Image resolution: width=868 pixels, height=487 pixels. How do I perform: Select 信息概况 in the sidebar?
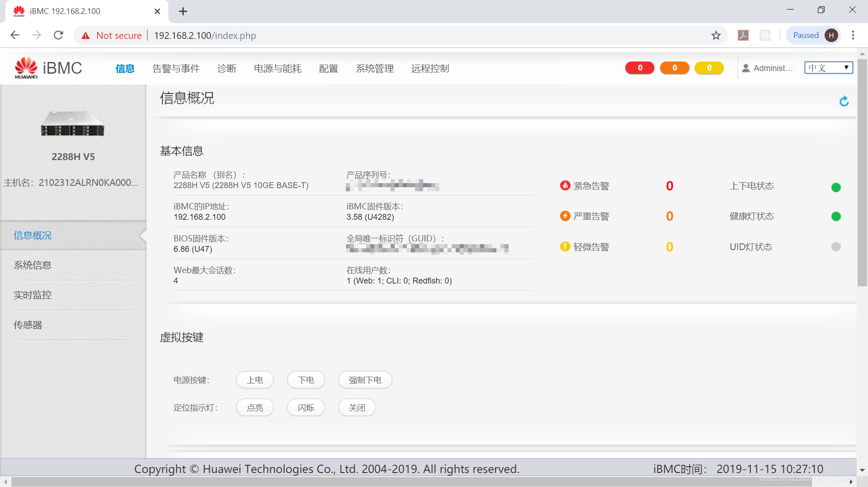pos(73,235)
